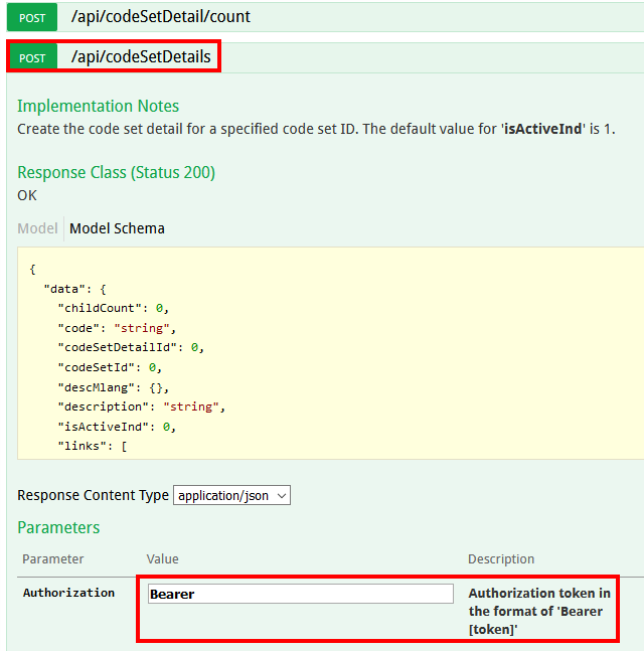Click the bold 'isActiveInd' text in notes
This screenshot has height=651, width=644.
point(542,129)
